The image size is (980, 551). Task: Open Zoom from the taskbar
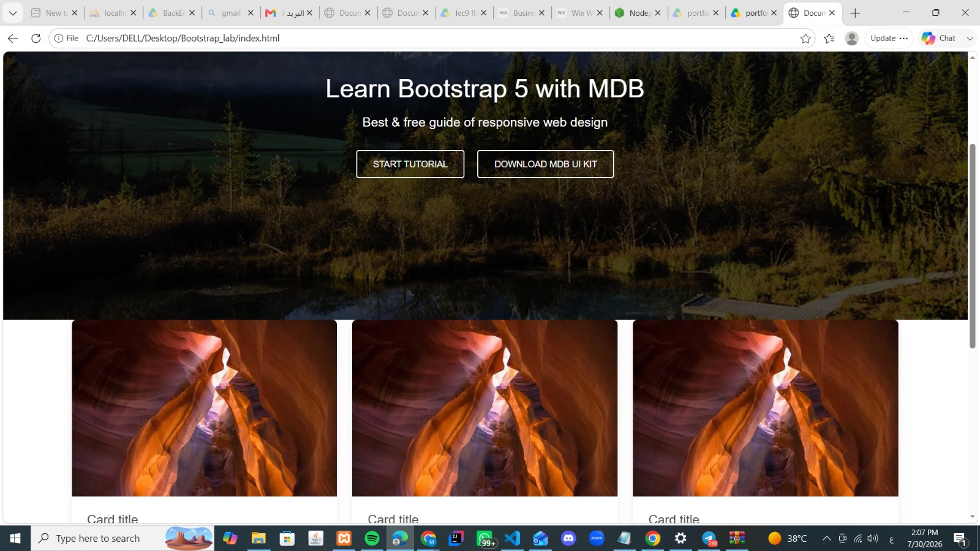tap(597, 538)
